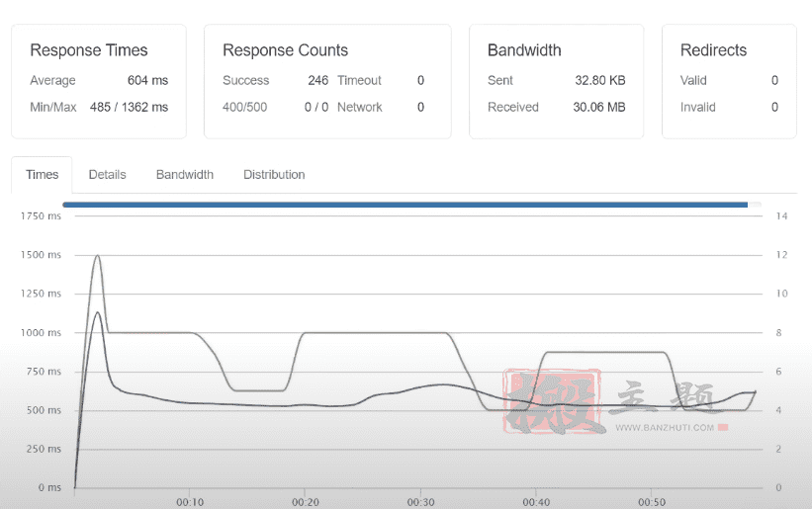Click the average value 604 ms

point(147,80)
